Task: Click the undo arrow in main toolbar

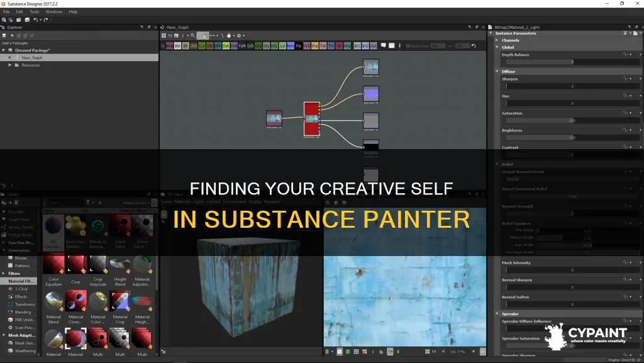Action: (x=35, y=20)
